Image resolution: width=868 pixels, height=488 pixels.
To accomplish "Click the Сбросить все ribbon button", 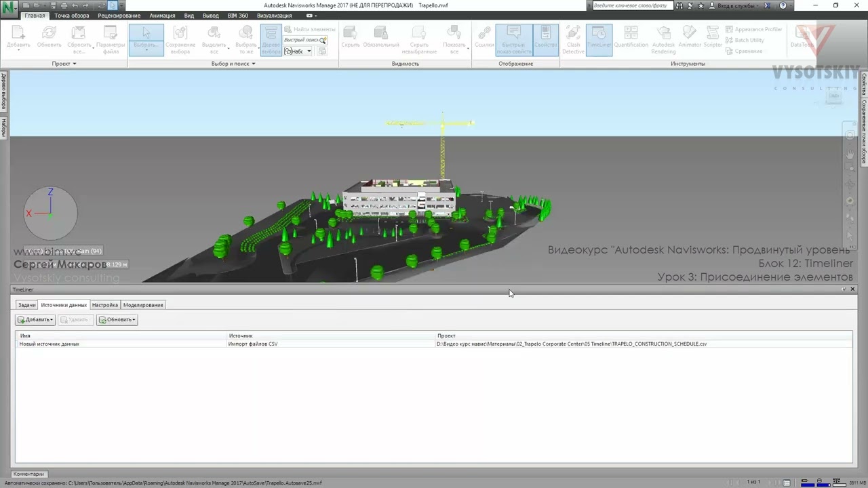I will click(x=79, y=40).
